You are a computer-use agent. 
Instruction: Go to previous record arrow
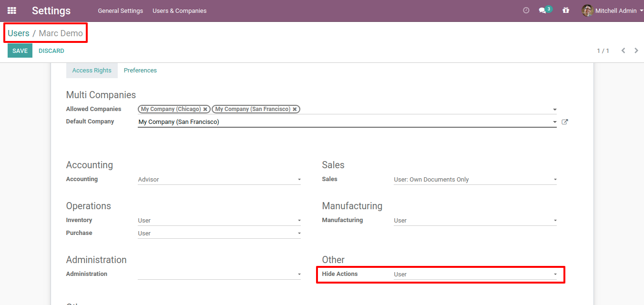(623, 51)
